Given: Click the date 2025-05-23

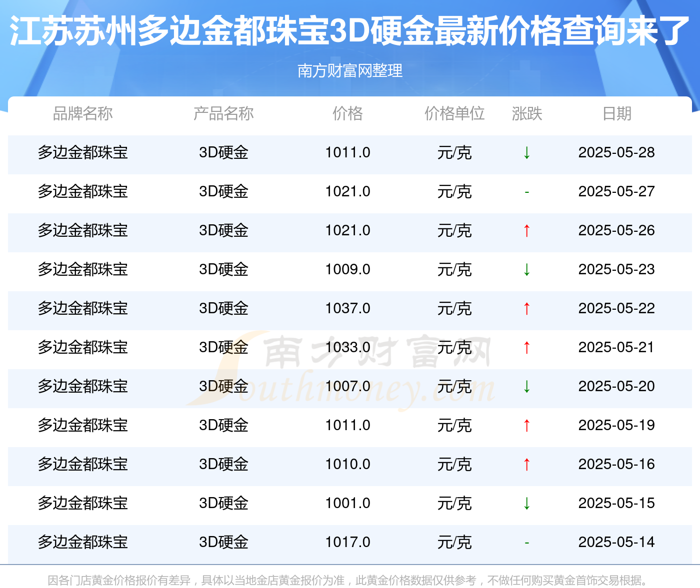Looking at the screenshot, I should coord(616,269).
